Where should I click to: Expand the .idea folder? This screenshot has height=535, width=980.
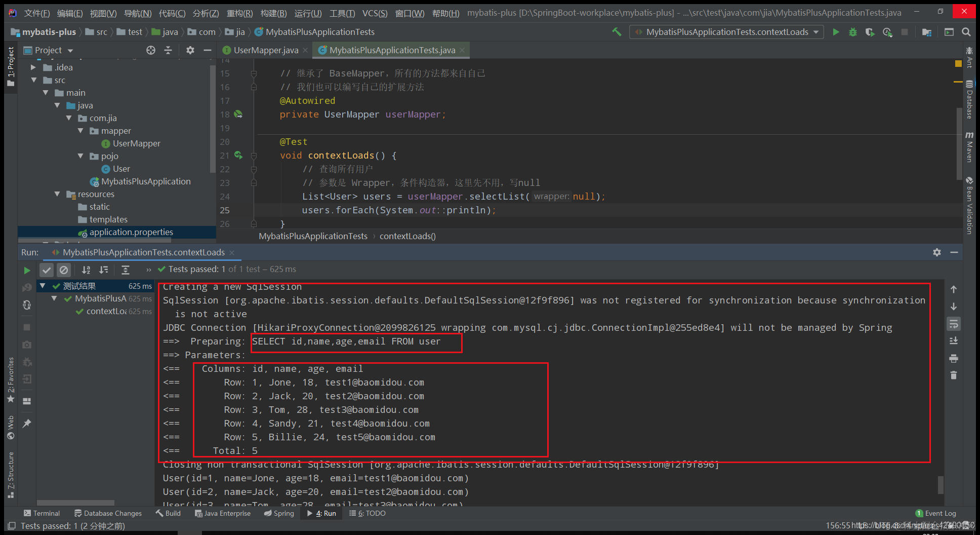pyautogui.click(x=33, y=67)
